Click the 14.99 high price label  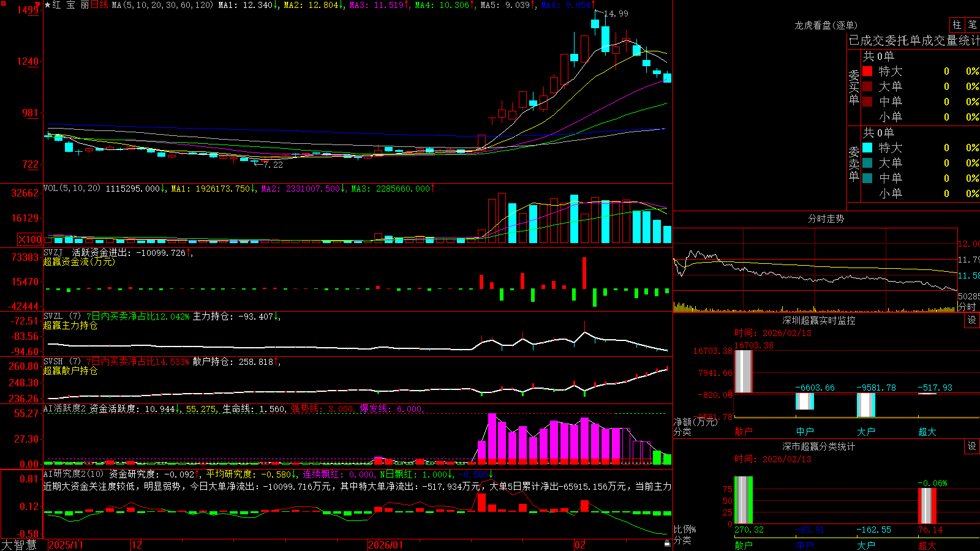click(616, 13)
